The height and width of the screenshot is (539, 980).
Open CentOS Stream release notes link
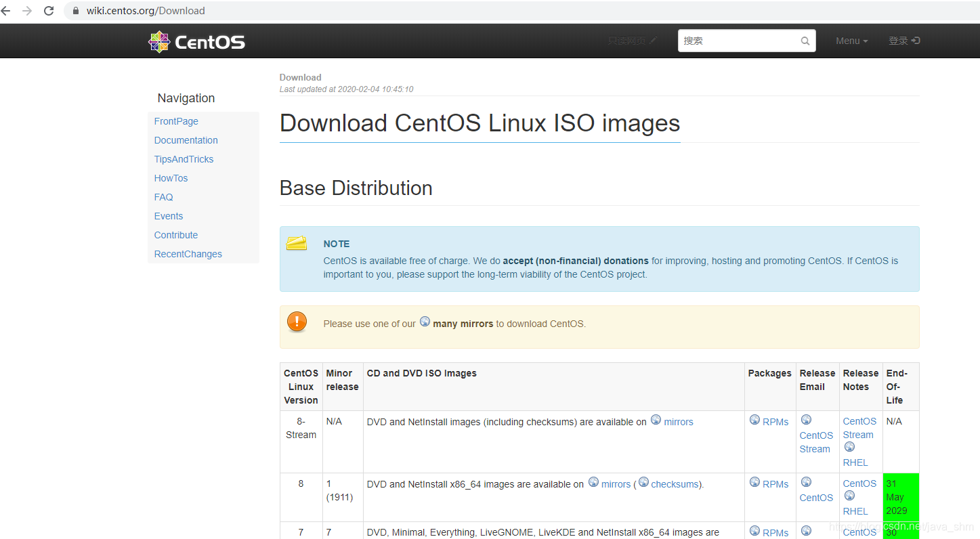click(859, 428)
